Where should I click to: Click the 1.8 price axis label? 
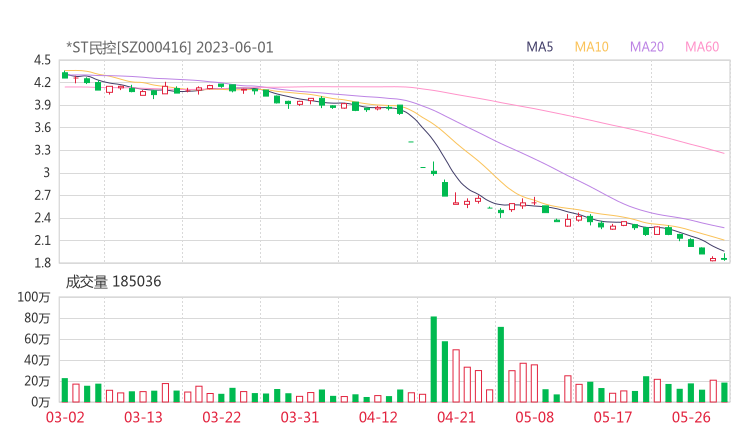coord(42,262)
